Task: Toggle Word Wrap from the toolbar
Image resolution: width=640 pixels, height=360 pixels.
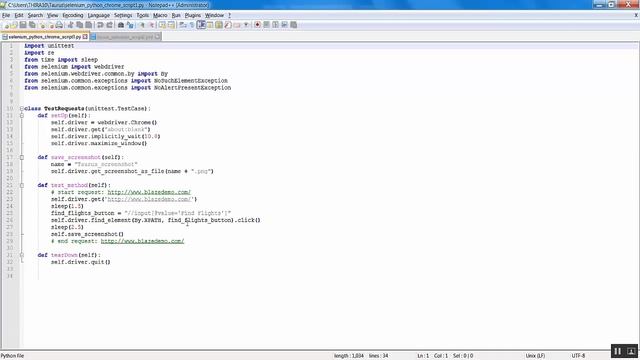Action: [x=182, y=25]
